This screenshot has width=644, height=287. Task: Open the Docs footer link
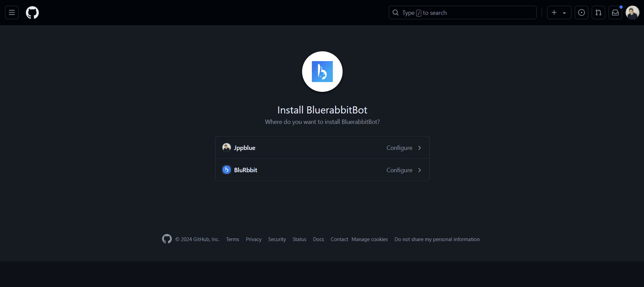click(x=318, y=239)
